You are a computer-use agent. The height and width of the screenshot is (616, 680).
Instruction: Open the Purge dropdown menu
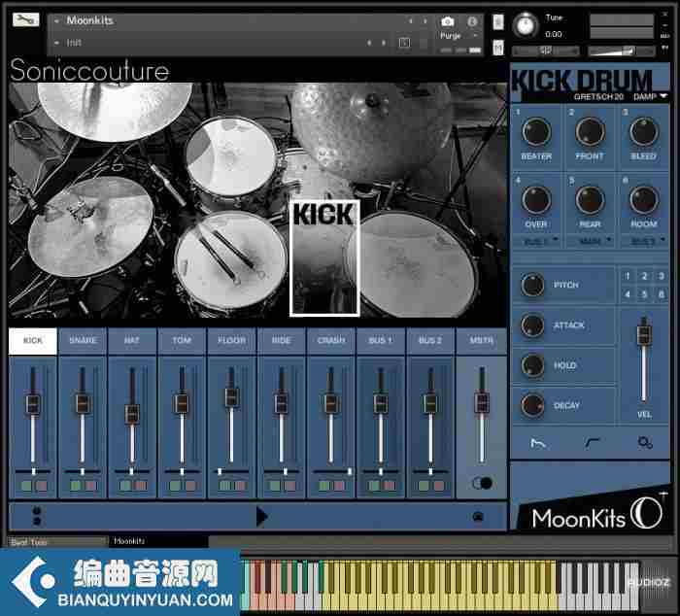pyautogui.click(x=459, y=36)
